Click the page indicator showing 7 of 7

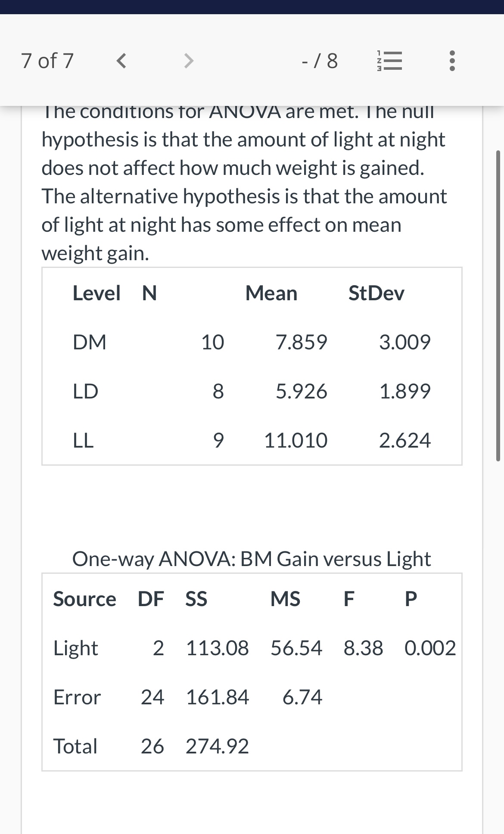point(47,61)
